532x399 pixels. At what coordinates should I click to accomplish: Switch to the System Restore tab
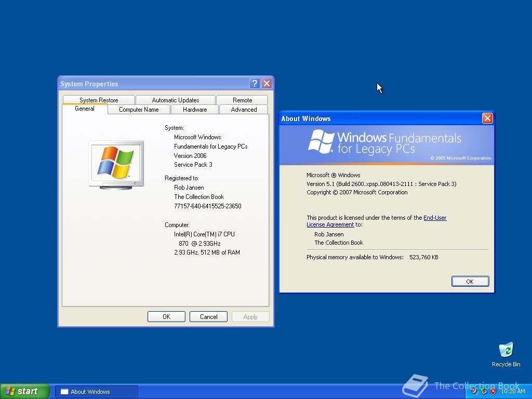point(99,100)
